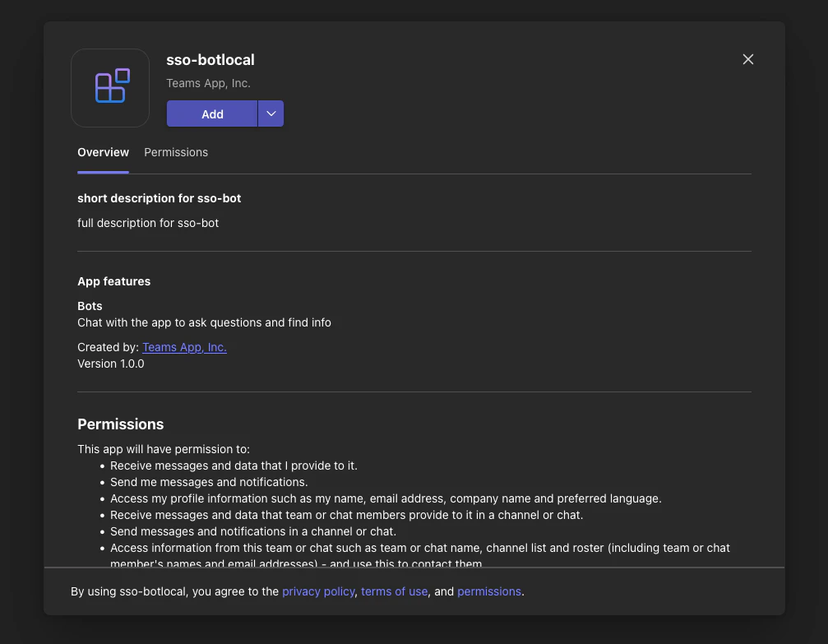Click the sso-botlocal app icon
828x644 pixels.
point(110,88)
